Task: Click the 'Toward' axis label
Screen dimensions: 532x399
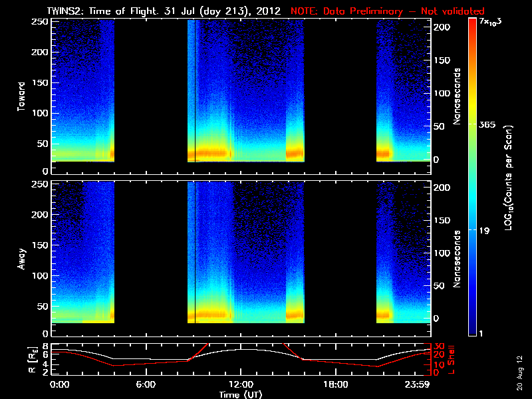Action: coord(21,96)
